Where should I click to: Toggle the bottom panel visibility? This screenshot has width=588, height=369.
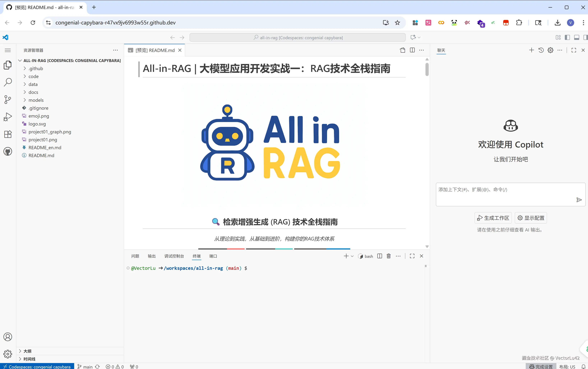pyautogui.click(x=577, y=37)
